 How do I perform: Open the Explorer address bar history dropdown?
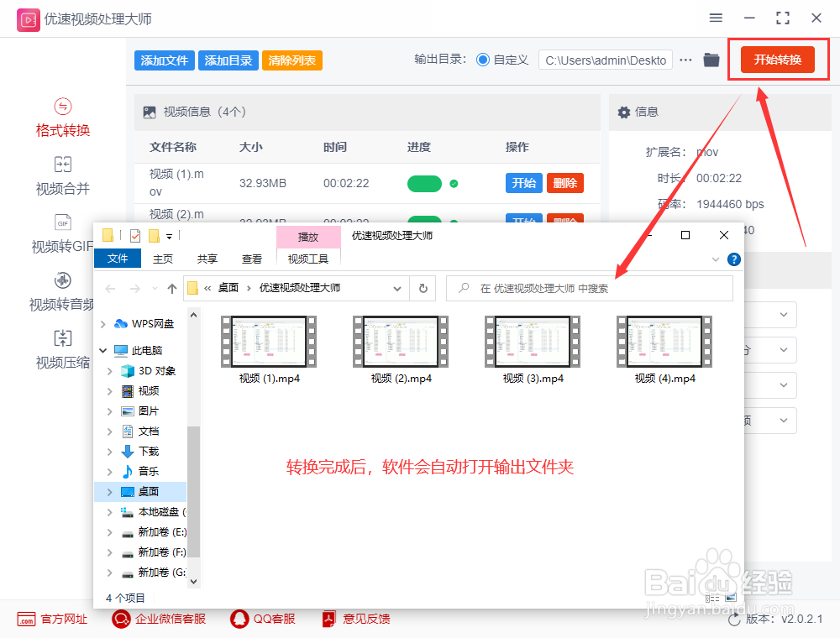pos(397,289)
